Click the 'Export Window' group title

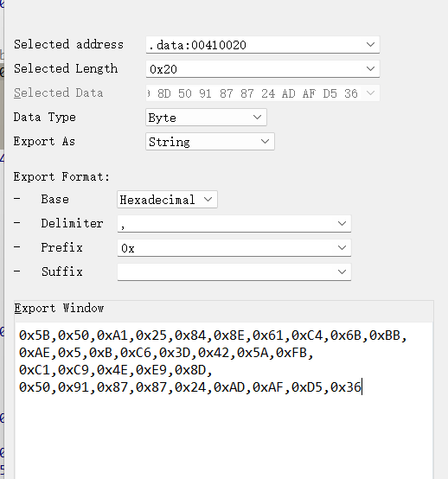(59, 308)
